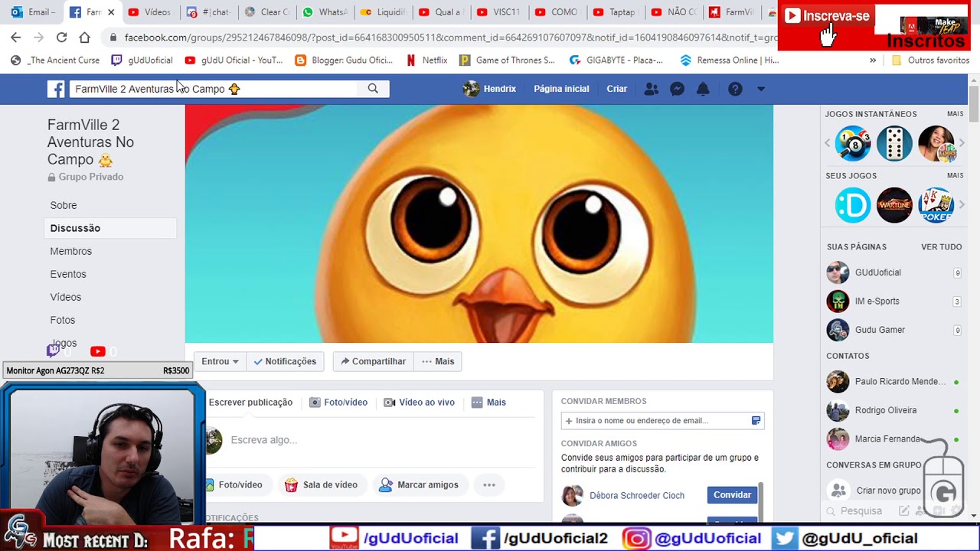Click the Facebook logo in the top bar

(56, 89)
